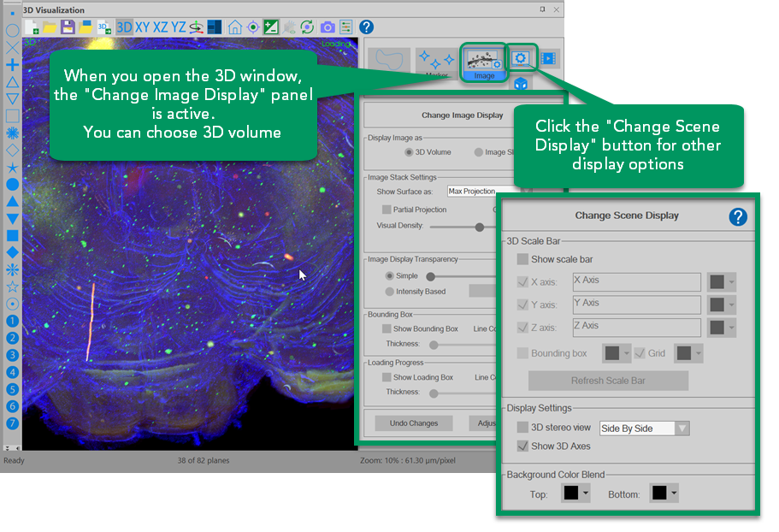Switch to the Image panel tab
Screen dimensions: 779x532
484,63
